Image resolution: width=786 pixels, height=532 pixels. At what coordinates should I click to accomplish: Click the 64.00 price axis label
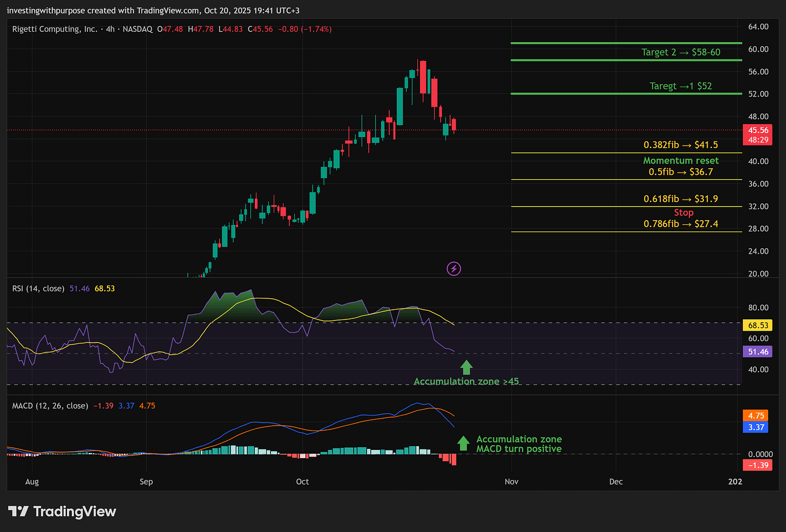758,27
